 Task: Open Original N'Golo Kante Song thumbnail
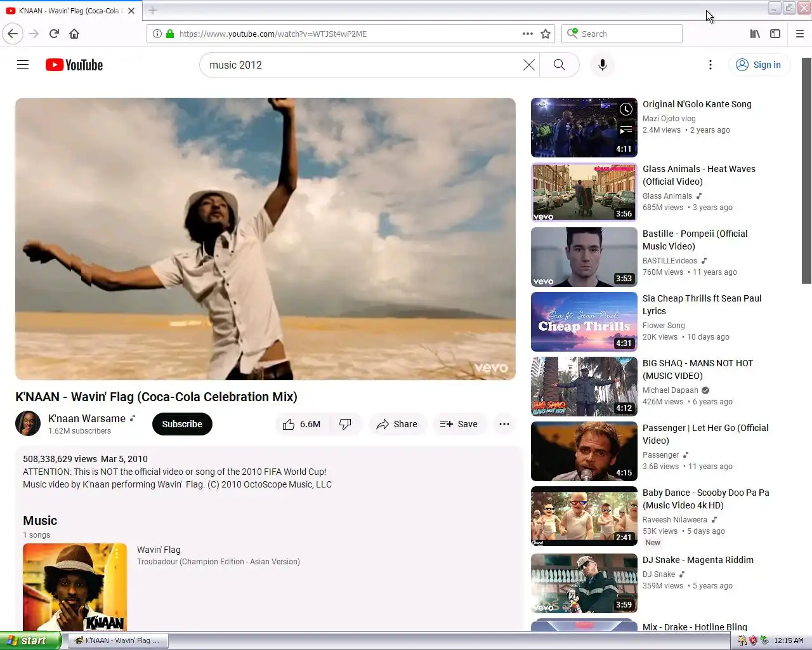click(x=584, y=128)
